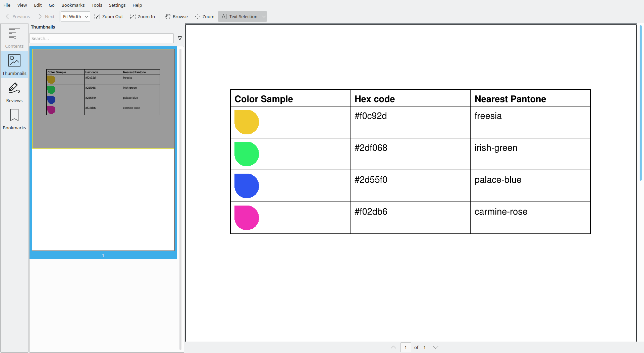
Task: Click the document's vertical scrollbar
Action: click(640, 102)
